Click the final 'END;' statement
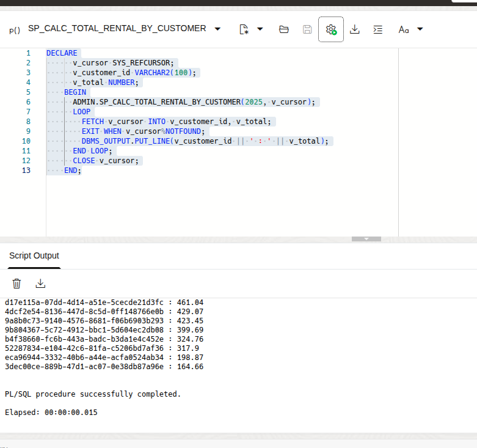Screen dimensions: 477x448 tap(73, 171)
